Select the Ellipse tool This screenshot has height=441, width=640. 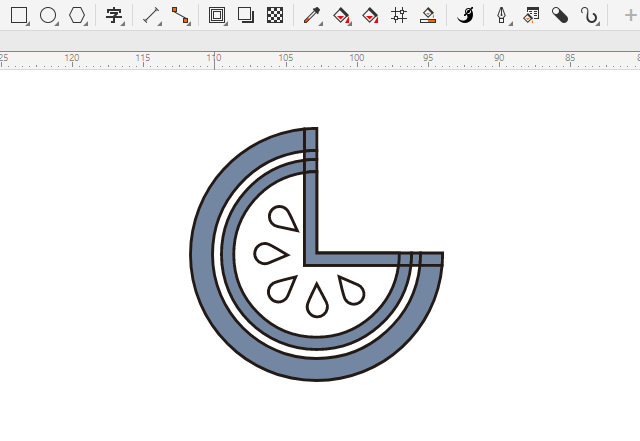[x=48, y=16]
